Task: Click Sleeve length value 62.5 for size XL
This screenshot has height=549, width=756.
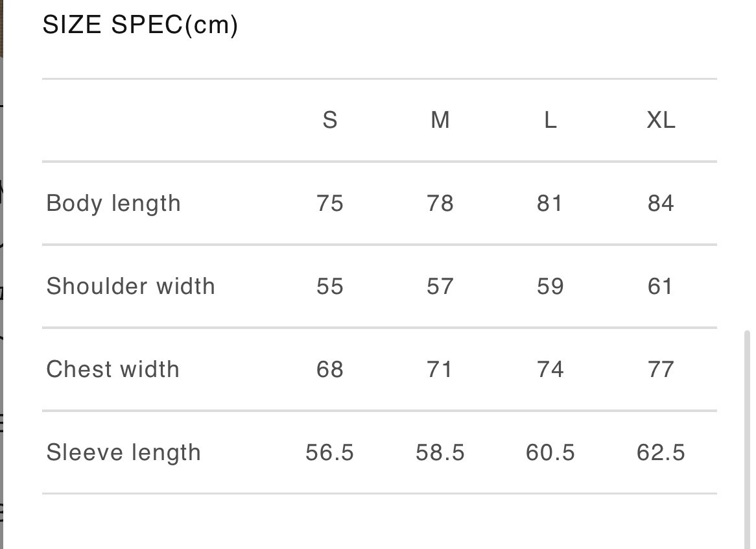Action: (661, 452)
